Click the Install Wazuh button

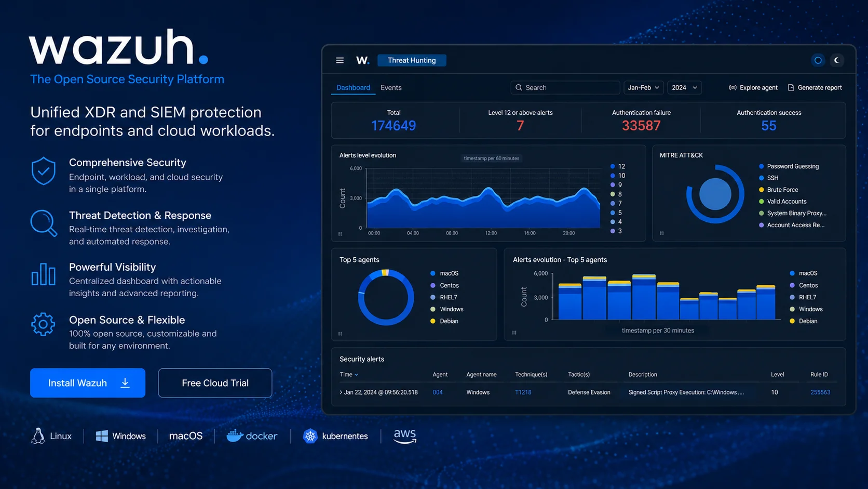coord(88,383)
